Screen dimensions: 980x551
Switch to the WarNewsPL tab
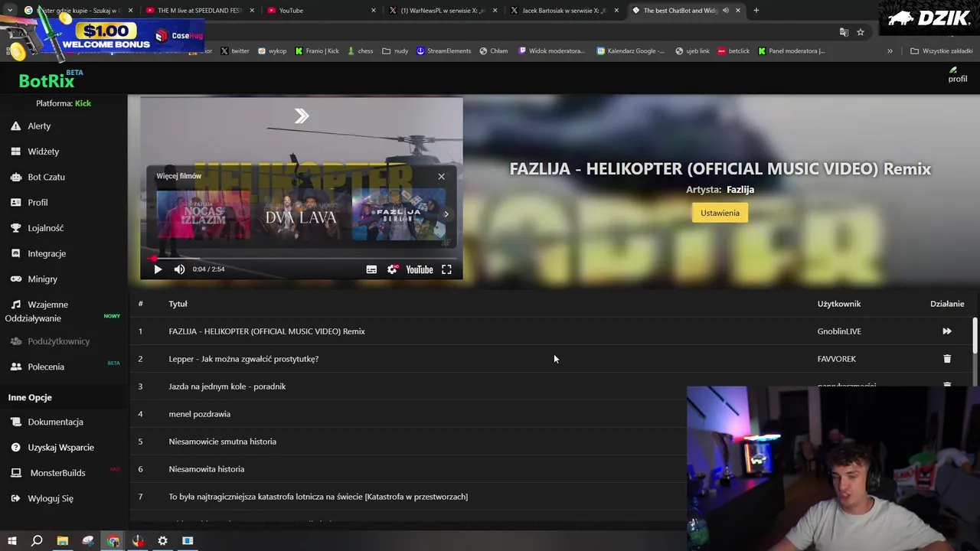tap(443, 11)
